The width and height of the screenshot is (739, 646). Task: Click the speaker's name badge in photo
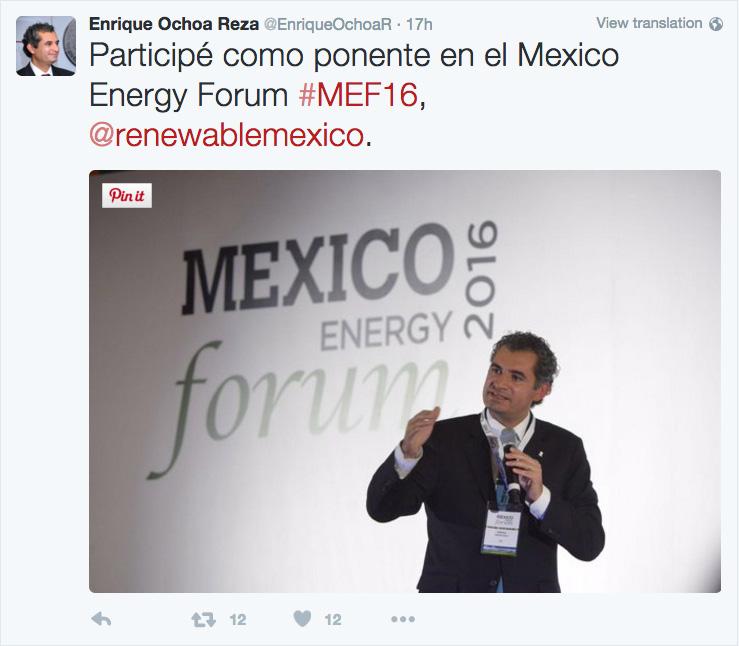[x=501, y=532]
